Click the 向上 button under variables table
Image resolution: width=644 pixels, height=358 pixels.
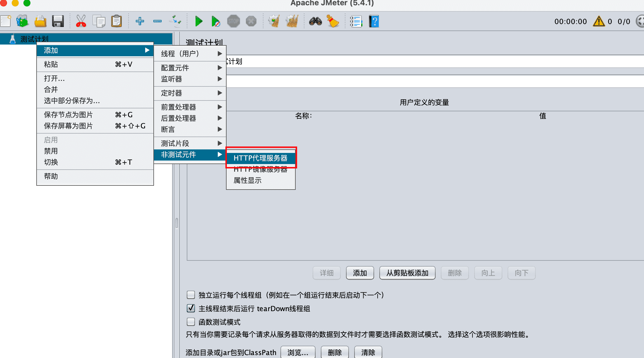tap(488, 273)
